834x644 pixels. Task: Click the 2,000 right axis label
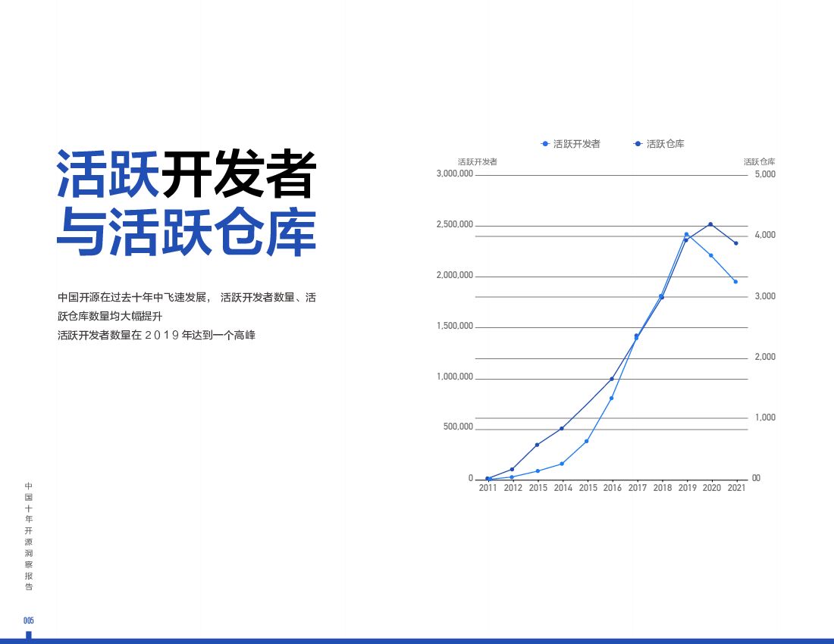point(765,357)
